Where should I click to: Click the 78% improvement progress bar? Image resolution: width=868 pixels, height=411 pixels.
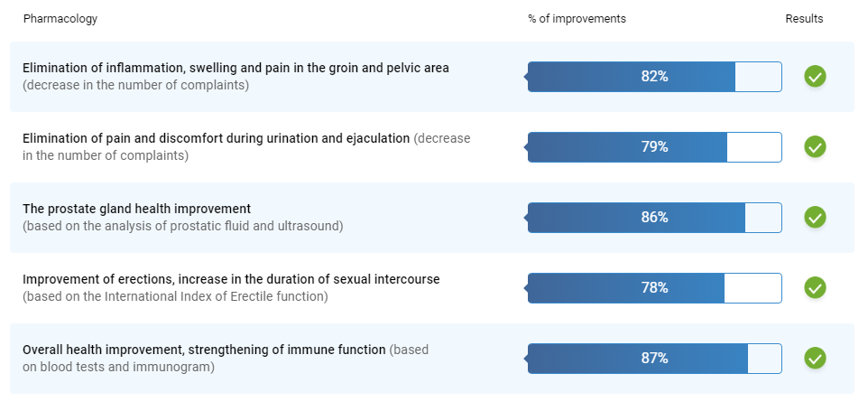tap(654, 287)
